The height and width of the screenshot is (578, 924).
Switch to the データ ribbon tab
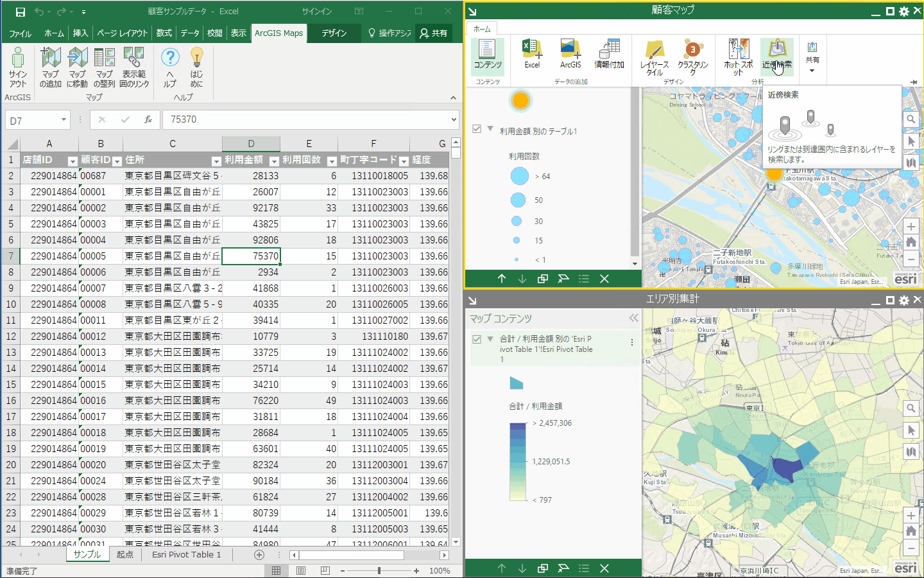click(x=189, y=33)
